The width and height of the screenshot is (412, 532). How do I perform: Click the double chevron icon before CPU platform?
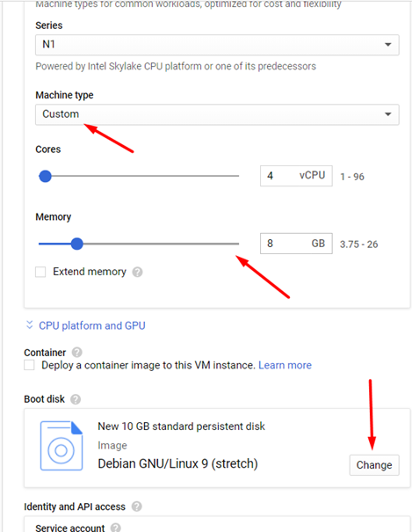click(x=30, y=325)
